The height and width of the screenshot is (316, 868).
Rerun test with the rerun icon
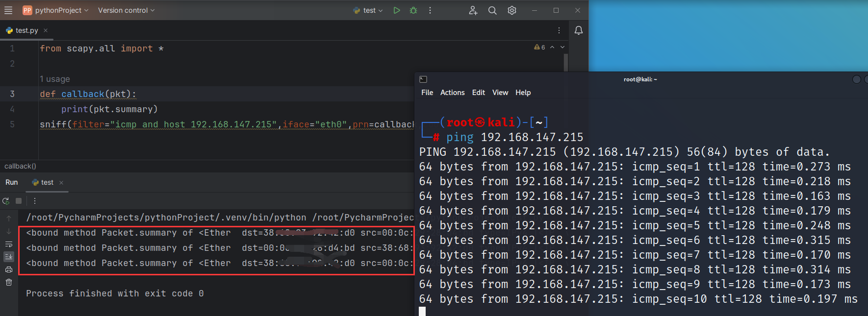6,201
